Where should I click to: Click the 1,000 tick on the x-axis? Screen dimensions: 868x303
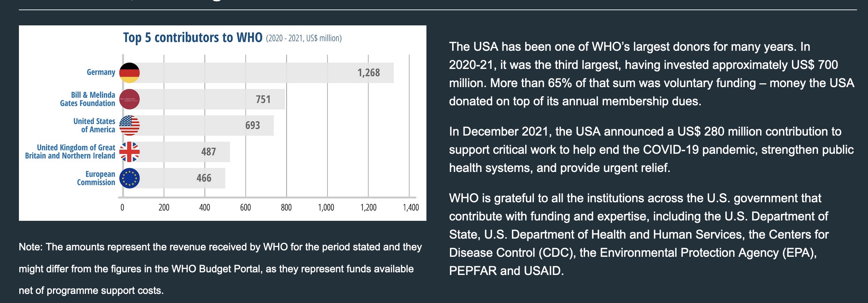(326, 208)
